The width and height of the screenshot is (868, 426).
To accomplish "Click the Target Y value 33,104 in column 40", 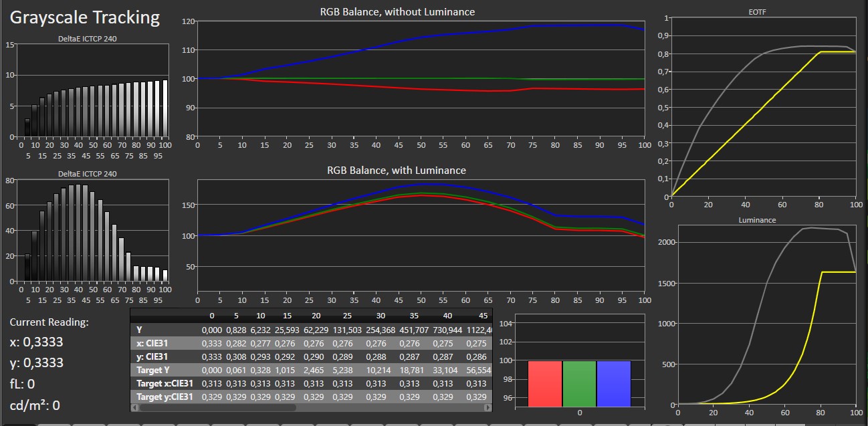I will click(447, 370).
